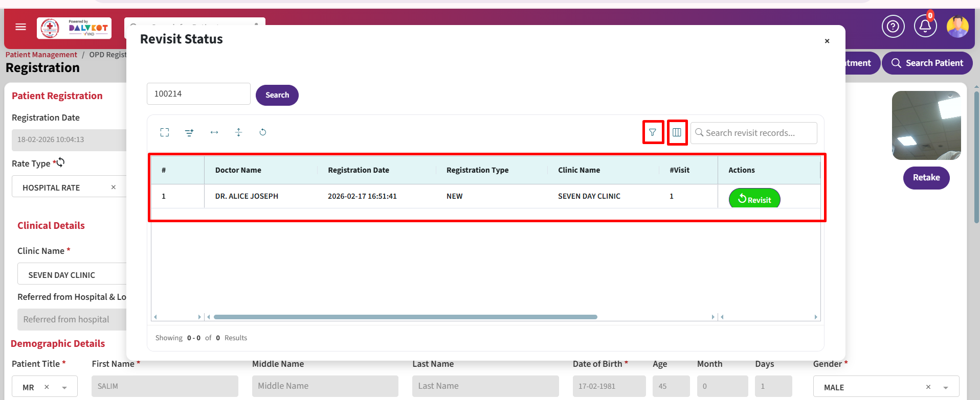Click the help question mark icon
980x400 pixels.
pyautogui.click(x=893, y=26)
